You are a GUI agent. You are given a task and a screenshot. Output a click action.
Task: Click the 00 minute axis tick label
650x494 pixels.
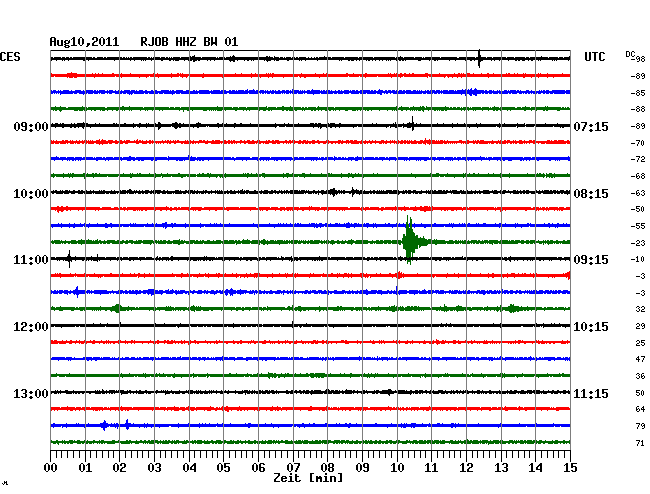click(51, 467)
